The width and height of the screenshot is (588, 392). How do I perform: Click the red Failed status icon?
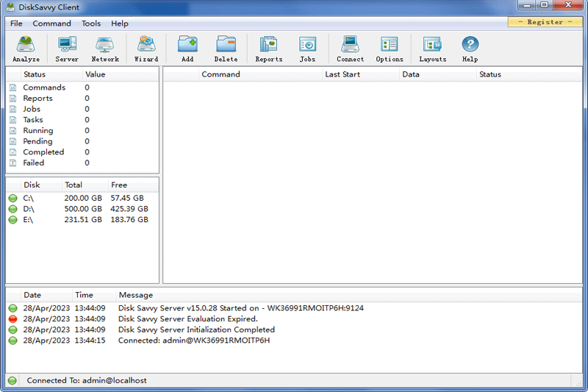pos(13,163)
